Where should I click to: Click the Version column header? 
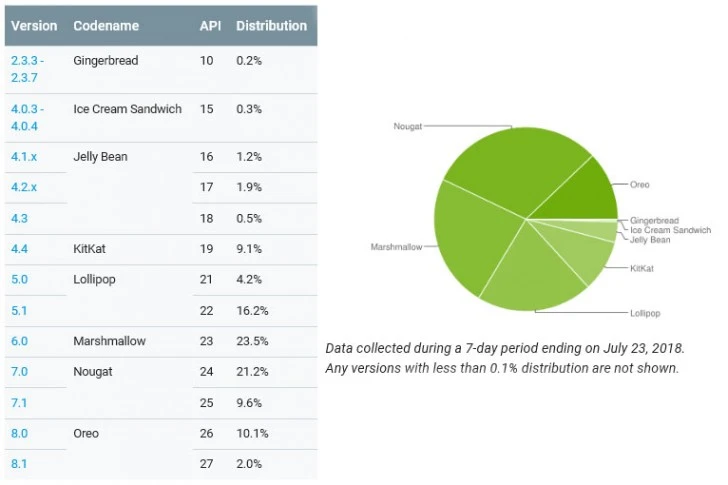click(34, 26)
